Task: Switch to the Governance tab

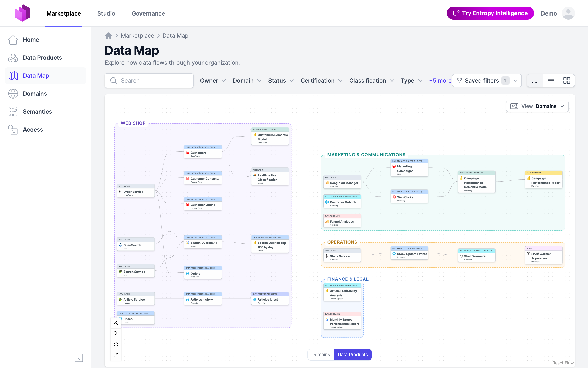Action: (148, 13)
